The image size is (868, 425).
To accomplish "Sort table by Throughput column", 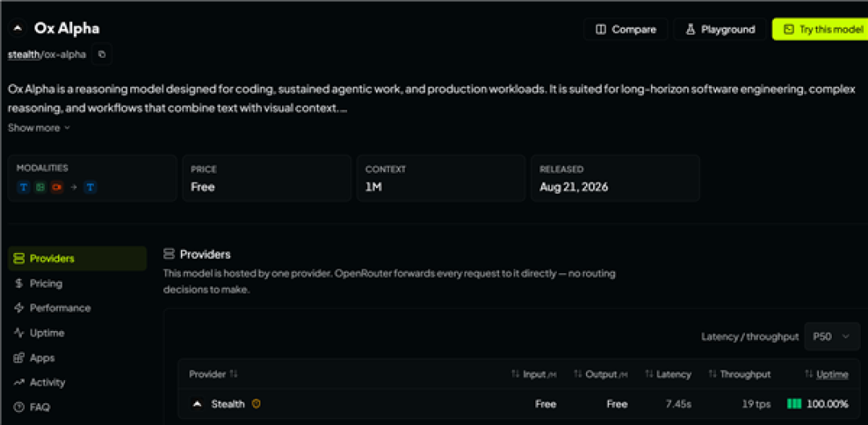I will pos(739,374).
